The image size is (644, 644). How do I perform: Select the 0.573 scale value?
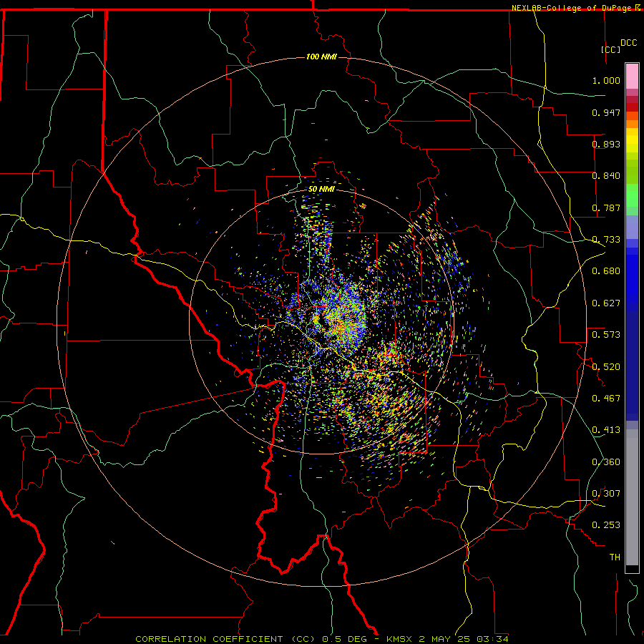tap(606, 335)
